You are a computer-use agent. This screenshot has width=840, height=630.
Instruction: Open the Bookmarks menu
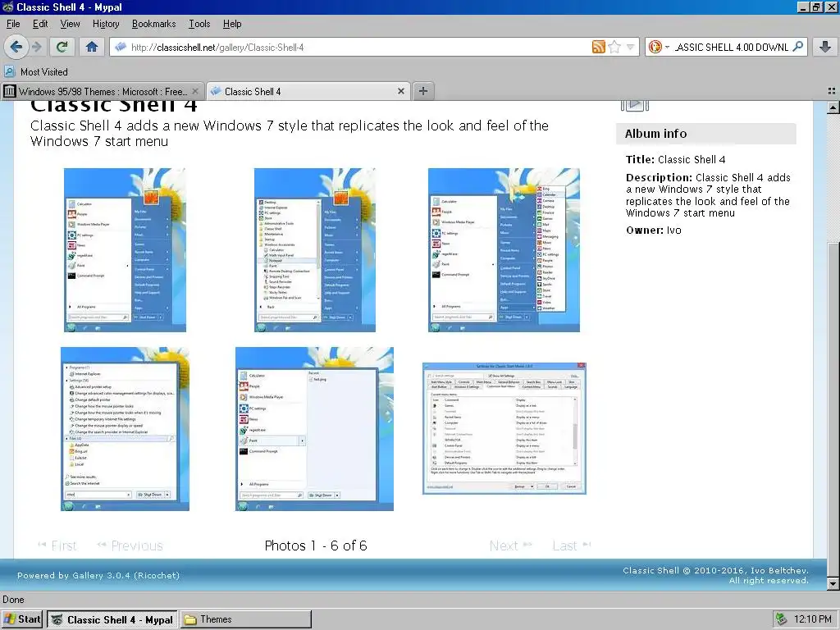(x=153, y=24)
